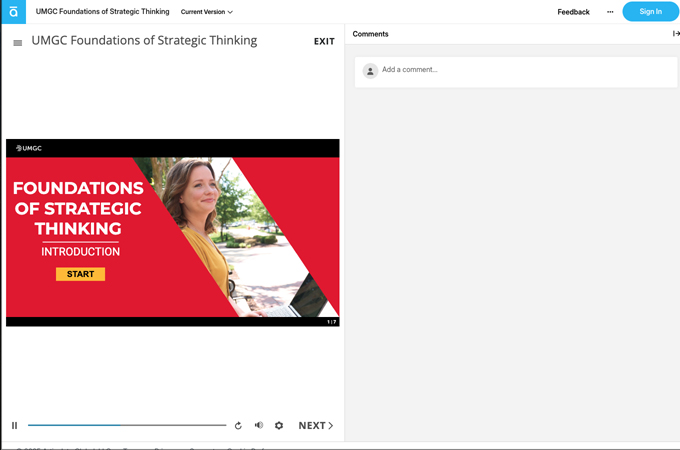The image size is (680, 450).
Task: Mute the audio volume
Action: tap(259, 425)
